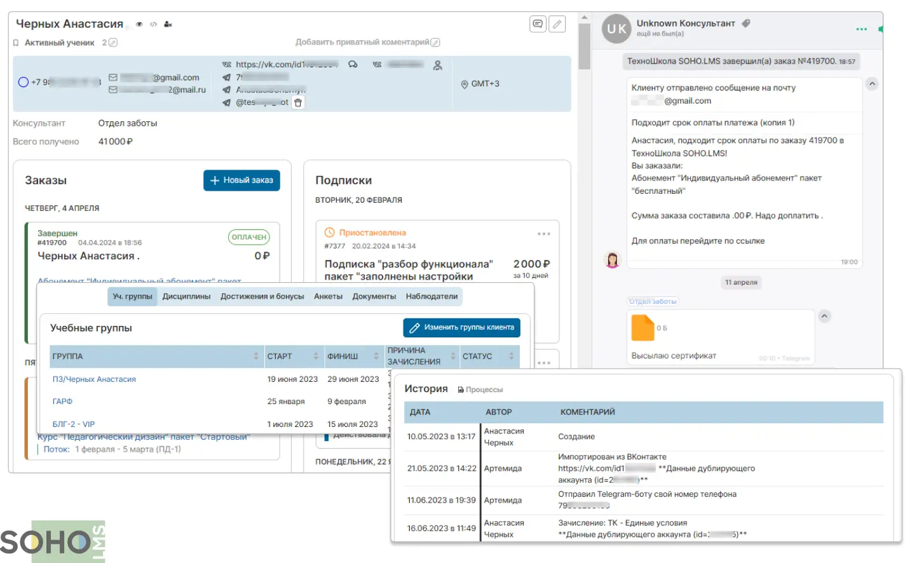
Task: Open the Процессы link in the История panel
Action: click(x=480, y=390)
